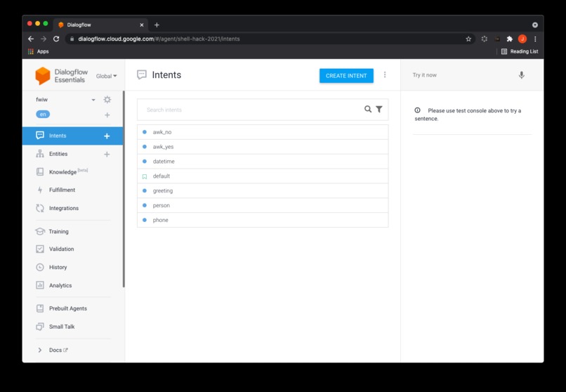
Task: Open Analytics section
Action: point(60,285)
